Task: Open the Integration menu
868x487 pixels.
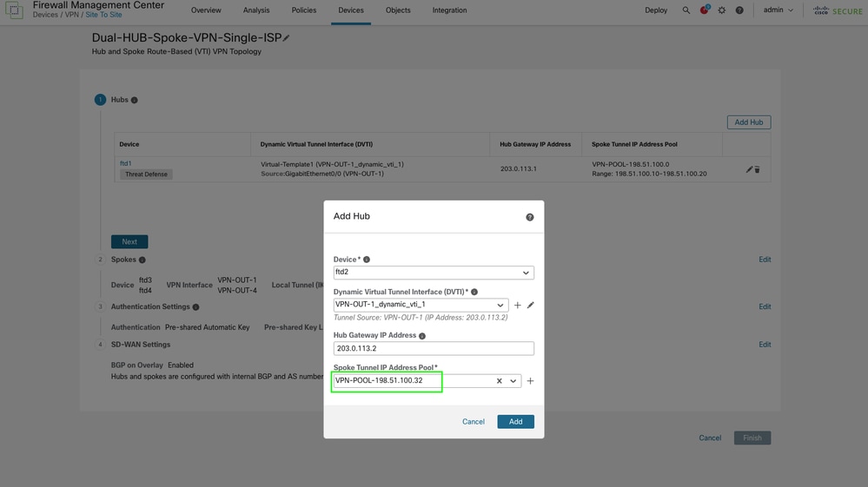Action: (x=449, y=10)
